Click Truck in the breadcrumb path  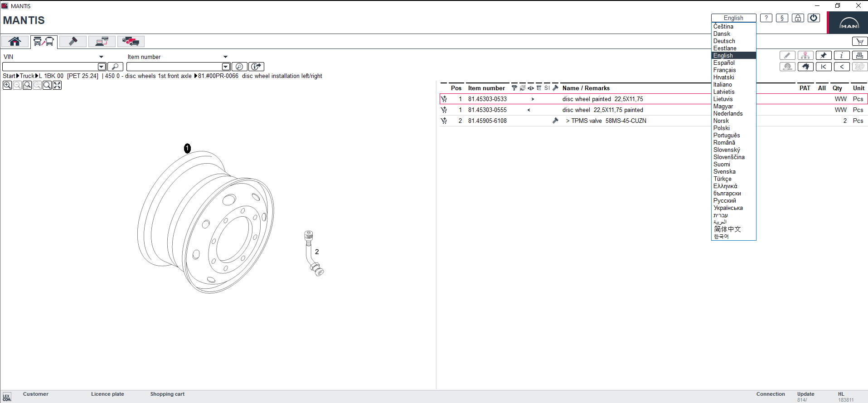(x=27, y=76)
